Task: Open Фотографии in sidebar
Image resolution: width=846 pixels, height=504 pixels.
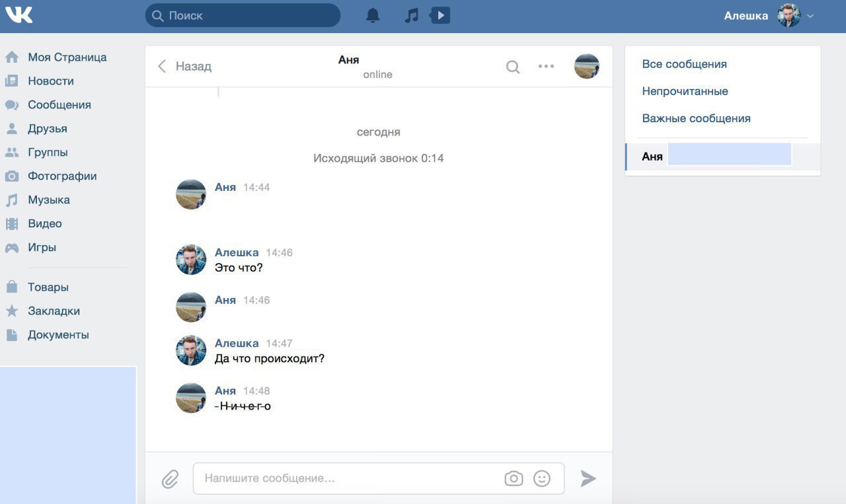Action: 62,176
